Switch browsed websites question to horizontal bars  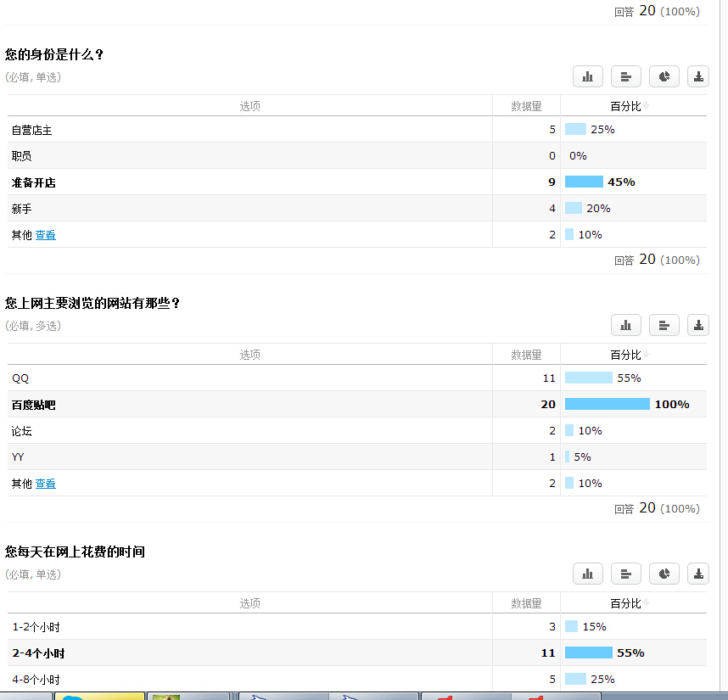pos(664,325)
